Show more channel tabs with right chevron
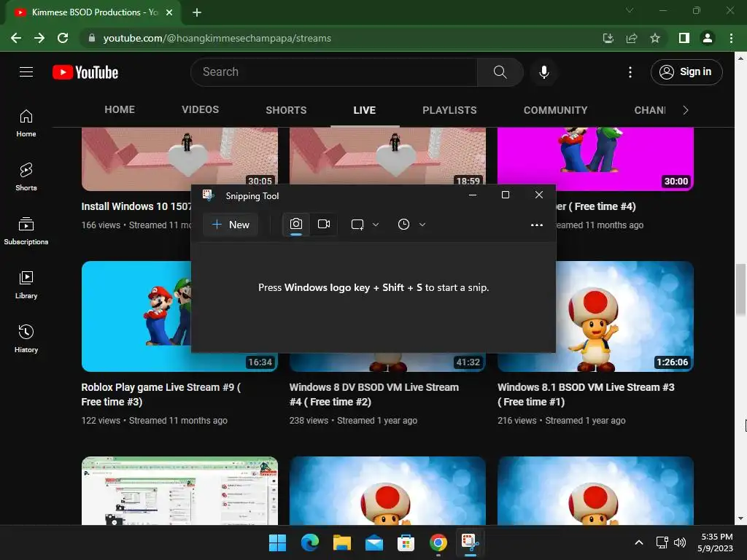Viewport: 747px width, 560px height. pyautogui.click(x=685, y=110)
